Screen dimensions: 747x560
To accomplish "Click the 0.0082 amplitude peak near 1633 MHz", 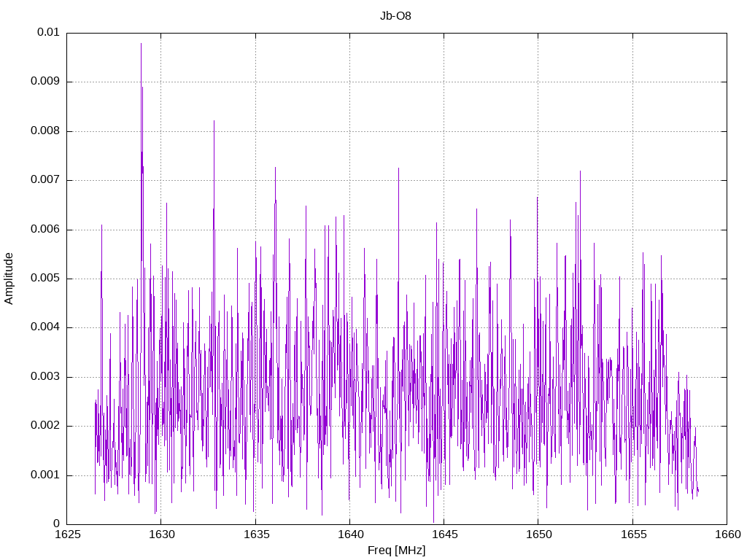I will click(214, 121).
